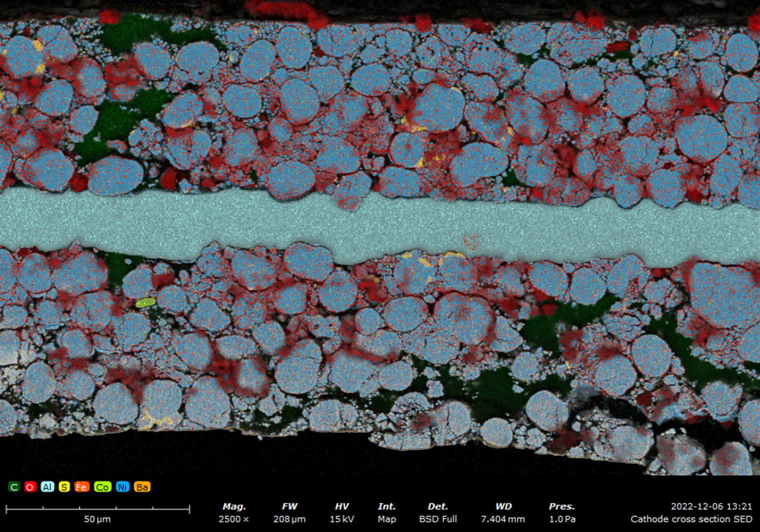Click the HV header label
The width and height of the screenshot is (760, 532).
(342, 506)
